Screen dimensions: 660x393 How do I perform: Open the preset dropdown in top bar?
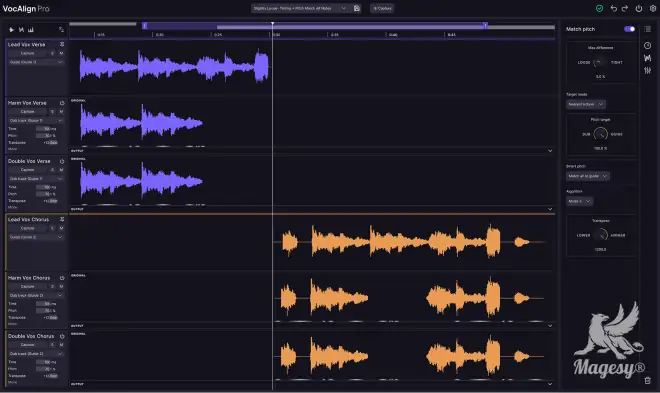(x=300, y=8)
